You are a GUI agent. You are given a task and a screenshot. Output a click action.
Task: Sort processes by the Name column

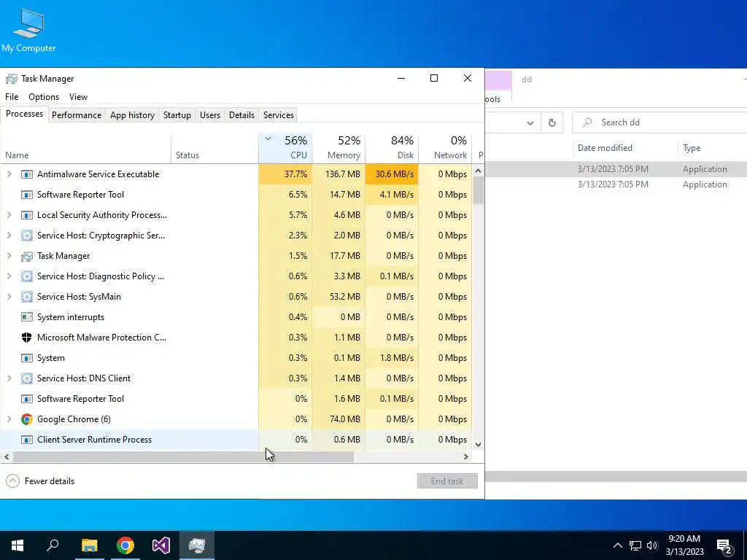tap(86, 148)
